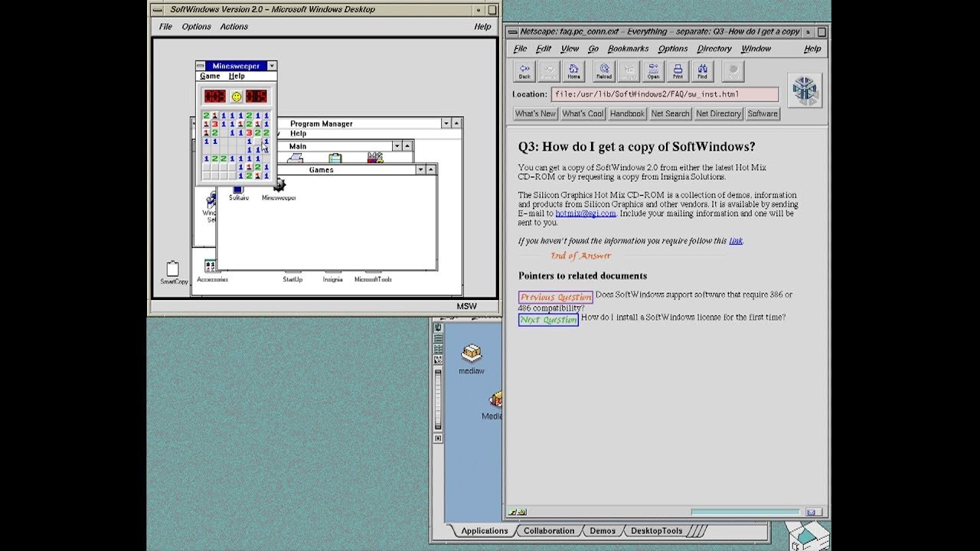Viewport: 980px width, 551px height.
Task: Click the Software directory button
Action: click(x=763, y=113)
